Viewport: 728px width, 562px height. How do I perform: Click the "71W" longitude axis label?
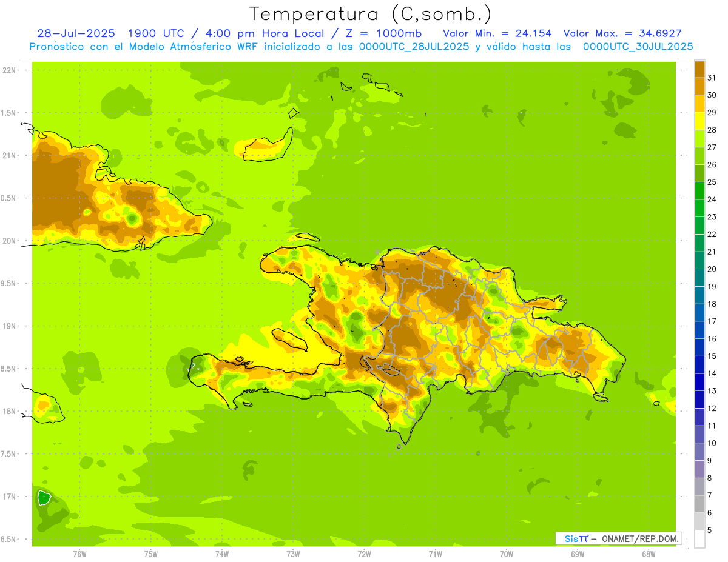pos(435,554)
